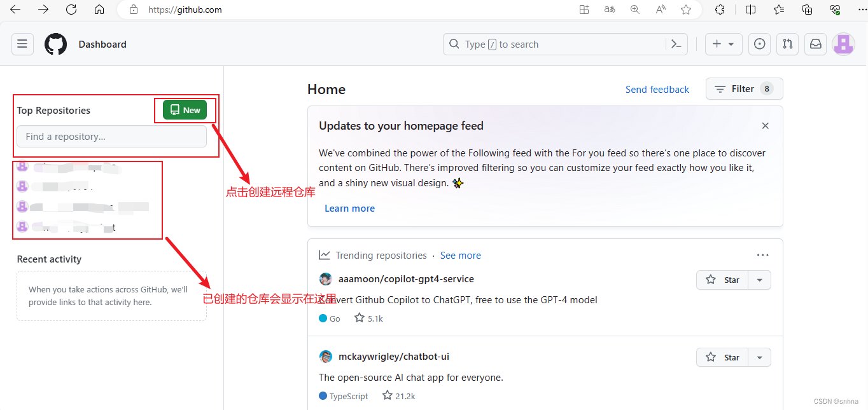The width and height of the screenshot is (868, 410).
Task: Go back with browser back arrow
Action: 15,10
